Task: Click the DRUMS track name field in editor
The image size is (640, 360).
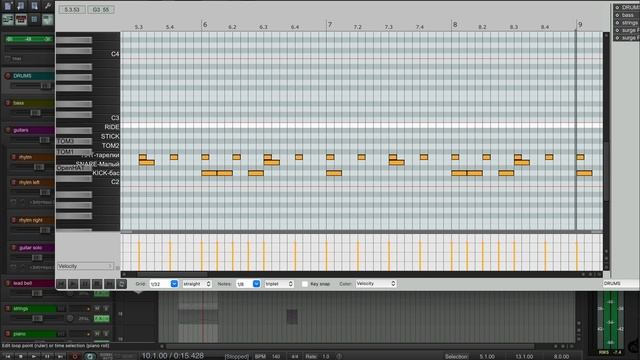Action: pyautogui.click(x=621, y=283)
